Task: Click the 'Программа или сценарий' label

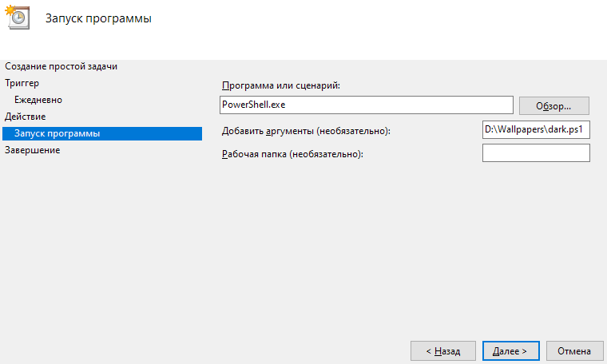Action: pyautogui.click(x=280, y=85)
